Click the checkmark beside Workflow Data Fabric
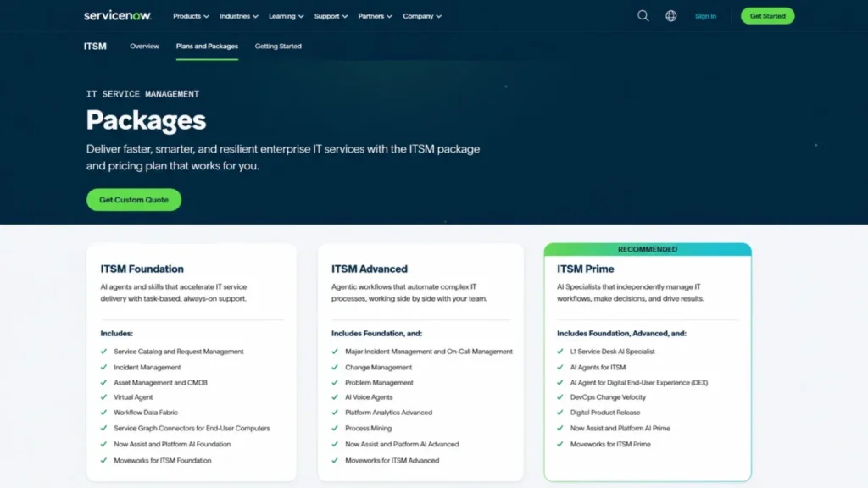This screenshot has width=868, height=488. click(103, 413)
